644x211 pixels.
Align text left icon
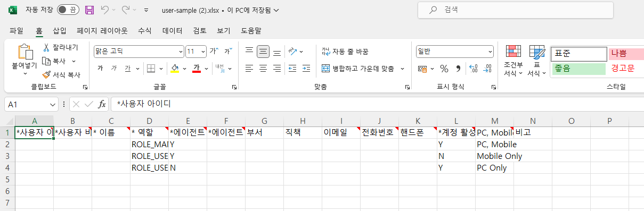tap(249, 68)
